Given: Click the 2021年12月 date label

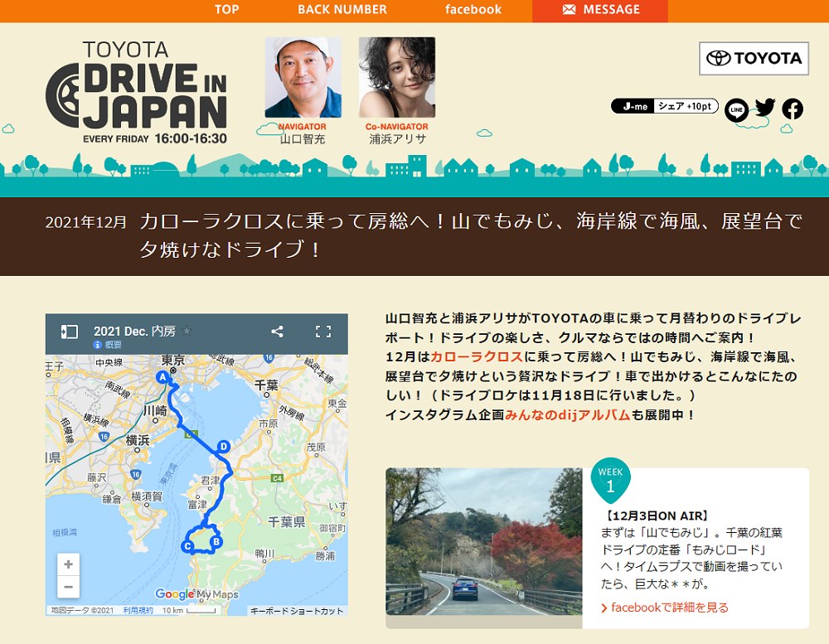Looking at the screenshot, I should 85,222.
